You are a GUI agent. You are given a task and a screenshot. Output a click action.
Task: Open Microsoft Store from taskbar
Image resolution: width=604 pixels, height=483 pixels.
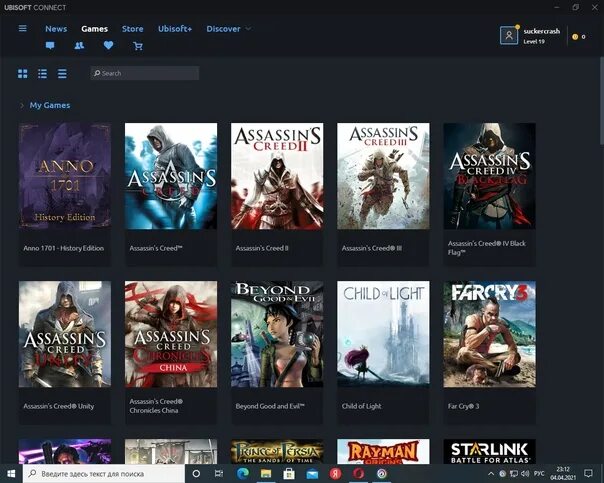[289, 474]
